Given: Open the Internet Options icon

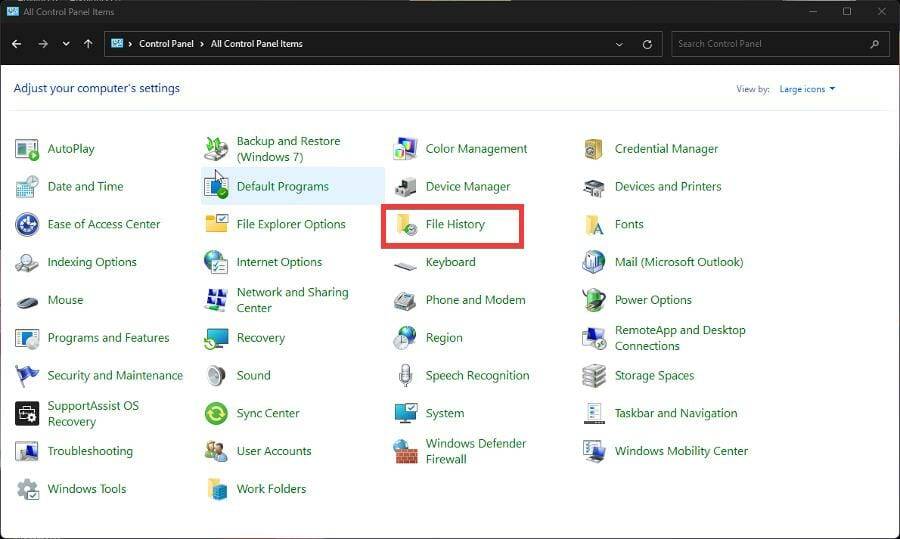Looking at the screenshot, I should 216,262.
